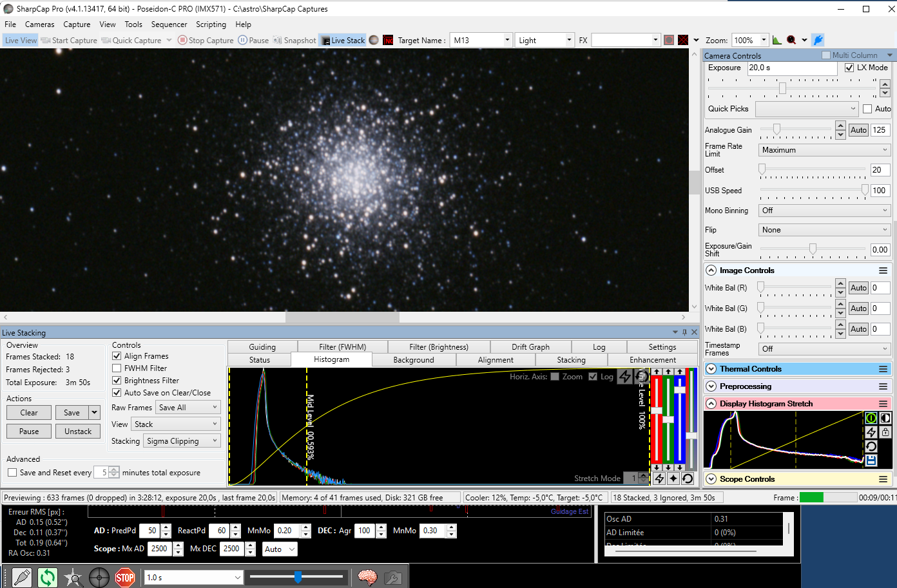This screenshot has width=897, height=588.
Task: Click the Offset value field
Action: coord(880,170)
